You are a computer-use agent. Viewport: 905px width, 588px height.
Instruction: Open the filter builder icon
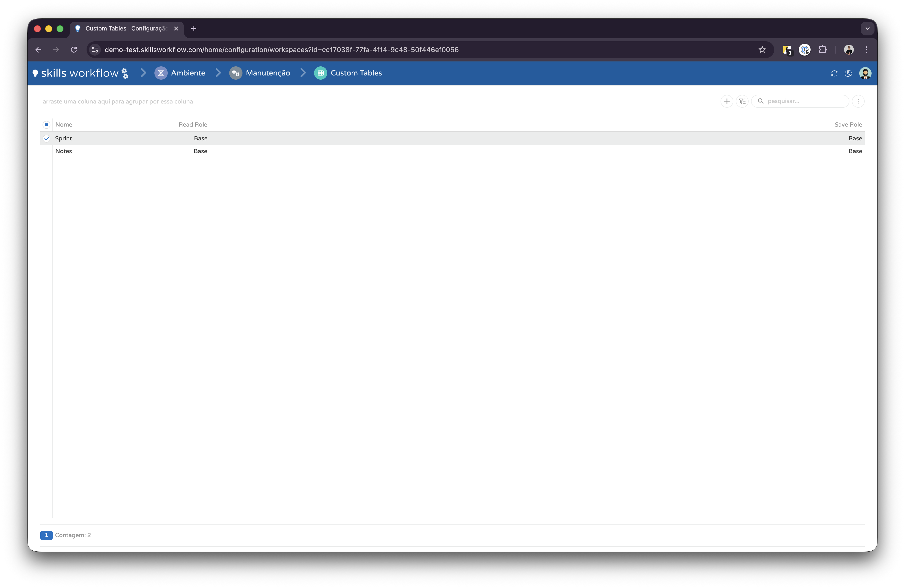click(742, 101)
